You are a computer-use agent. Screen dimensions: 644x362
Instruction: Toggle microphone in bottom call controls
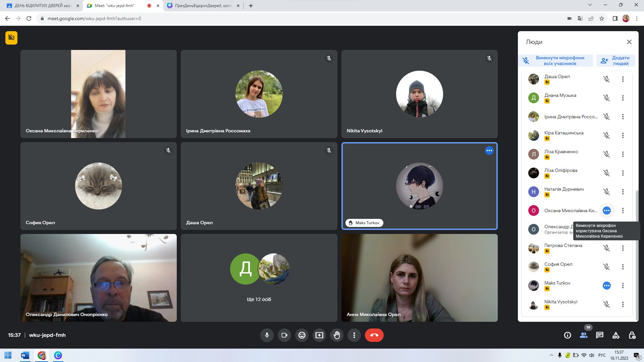(x=267, y=335)
